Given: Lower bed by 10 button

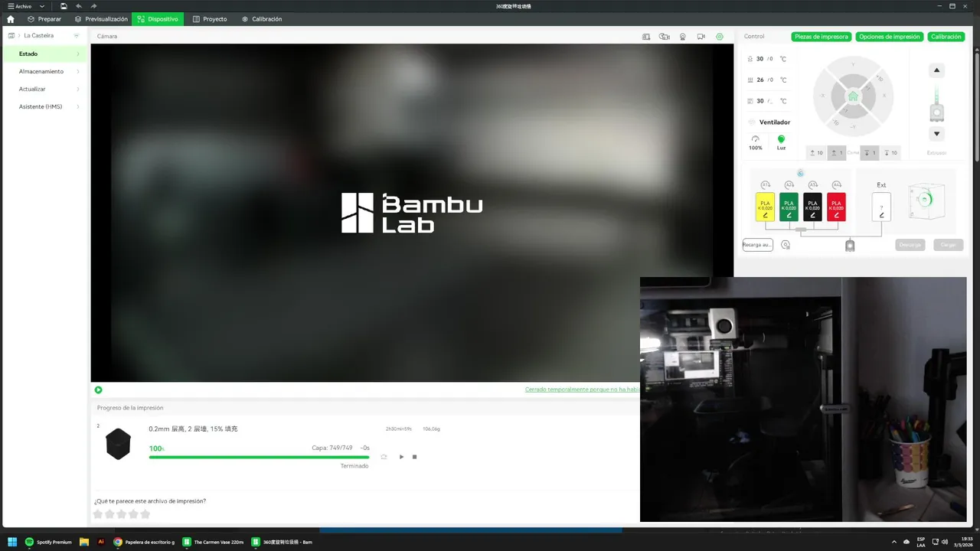Looking at the screenshot, I should [x=890, y=153].
